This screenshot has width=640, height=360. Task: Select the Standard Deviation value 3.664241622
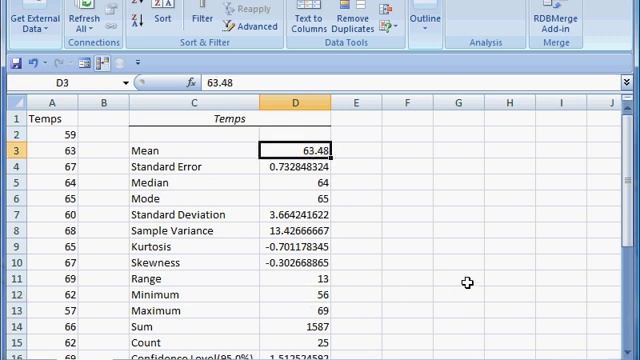click(295, 215)
